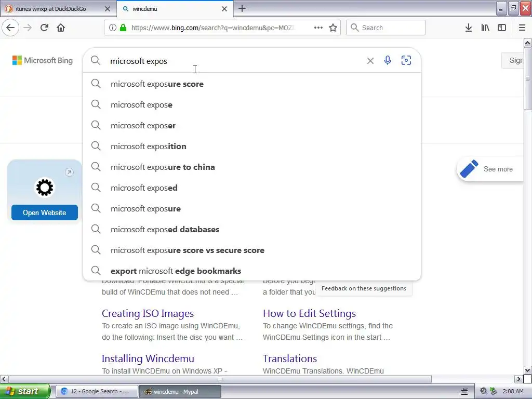The width and height of the screenshot is (532, 399).
Task: Choose suggestion microsoft exposition
Action: click(x=252, y=146)
